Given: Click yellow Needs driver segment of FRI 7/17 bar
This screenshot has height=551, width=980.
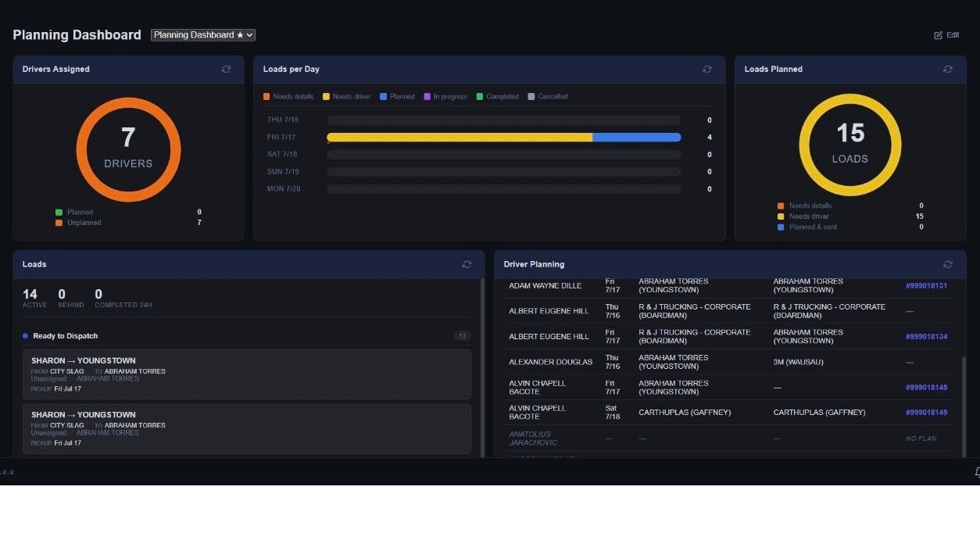Looking at the screenshot, I should [460, 138].
